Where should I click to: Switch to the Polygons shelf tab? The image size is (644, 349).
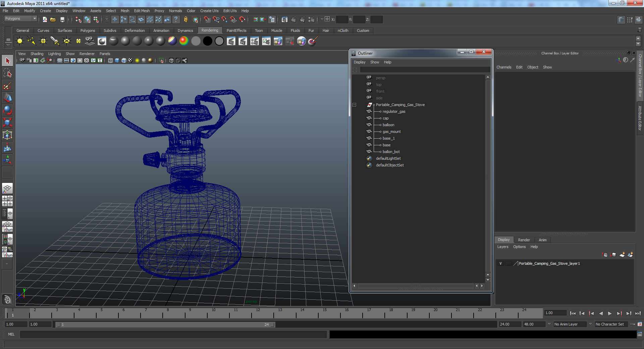(x=88, y=31)
